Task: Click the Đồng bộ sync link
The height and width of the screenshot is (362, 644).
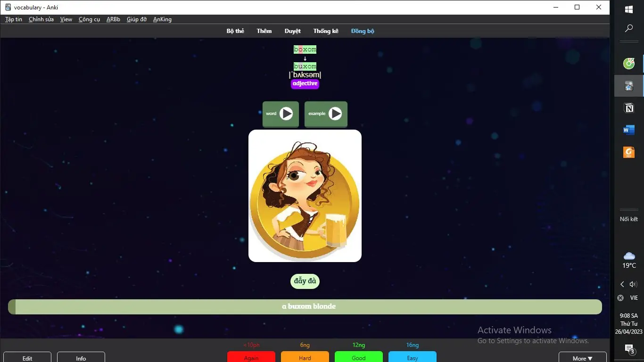Action: click(363, 31)
